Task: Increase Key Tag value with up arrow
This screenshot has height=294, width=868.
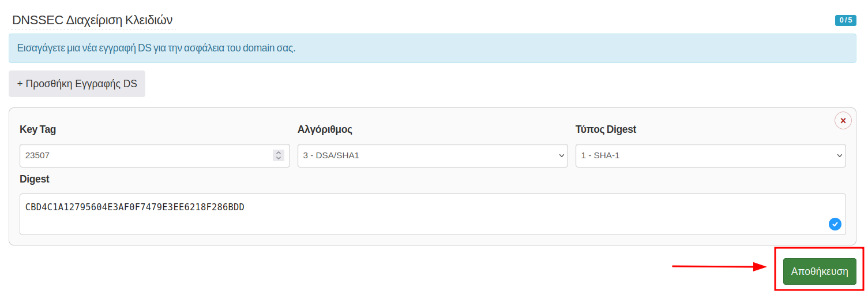Action: 279,152
